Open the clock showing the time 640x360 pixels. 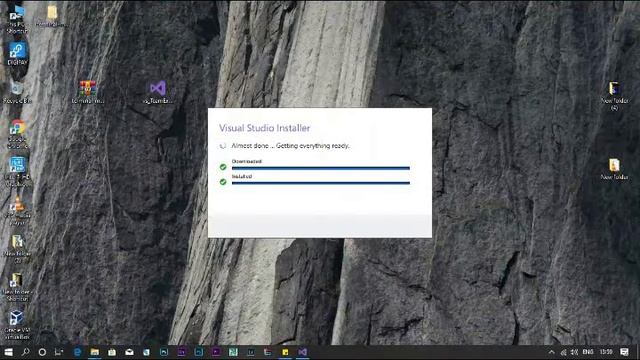click(606, 352)
